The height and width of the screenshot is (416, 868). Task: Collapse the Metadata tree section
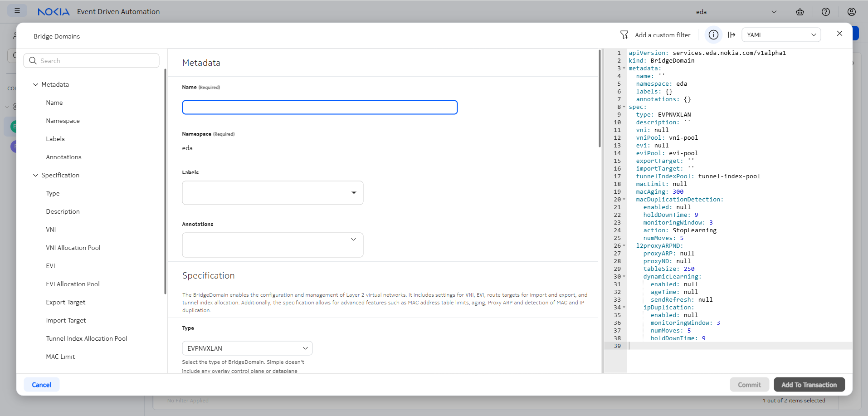tap(36, 85)
